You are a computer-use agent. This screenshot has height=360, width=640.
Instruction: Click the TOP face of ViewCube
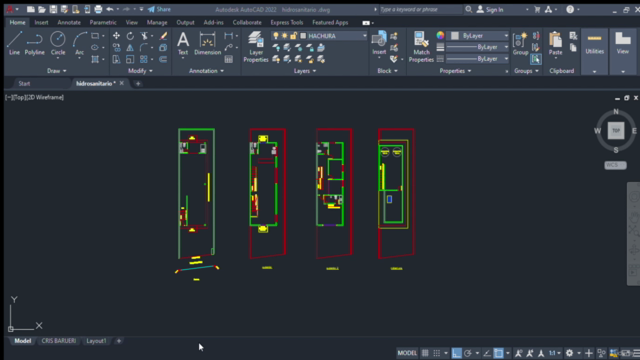click(x=616, y=131)
